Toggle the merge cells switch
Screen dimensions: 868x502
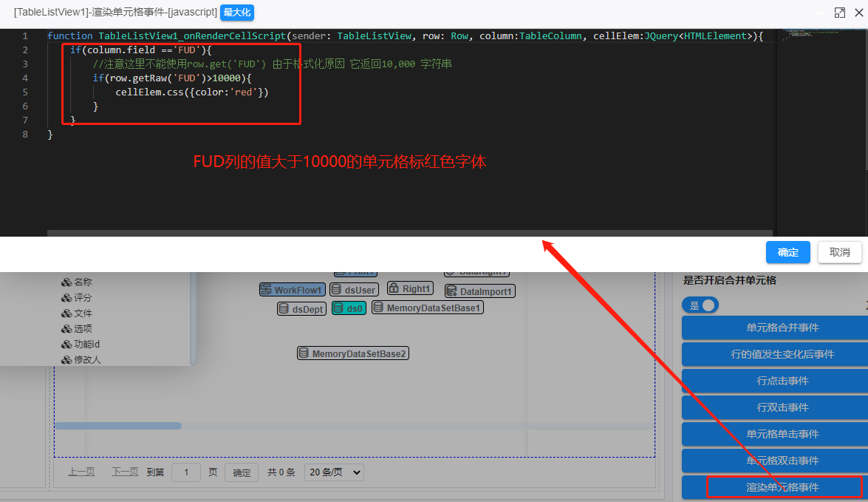(700, 305)
